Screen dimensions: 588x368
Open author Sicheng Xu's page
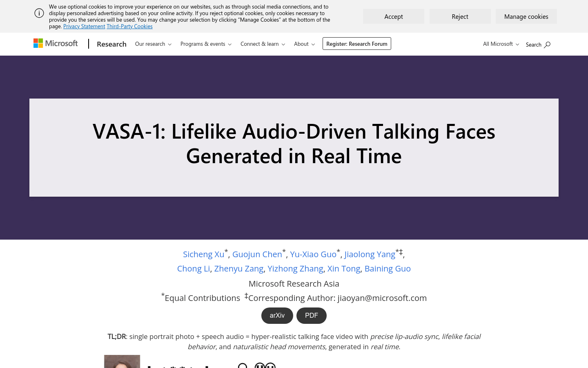[x=203, y=254]
